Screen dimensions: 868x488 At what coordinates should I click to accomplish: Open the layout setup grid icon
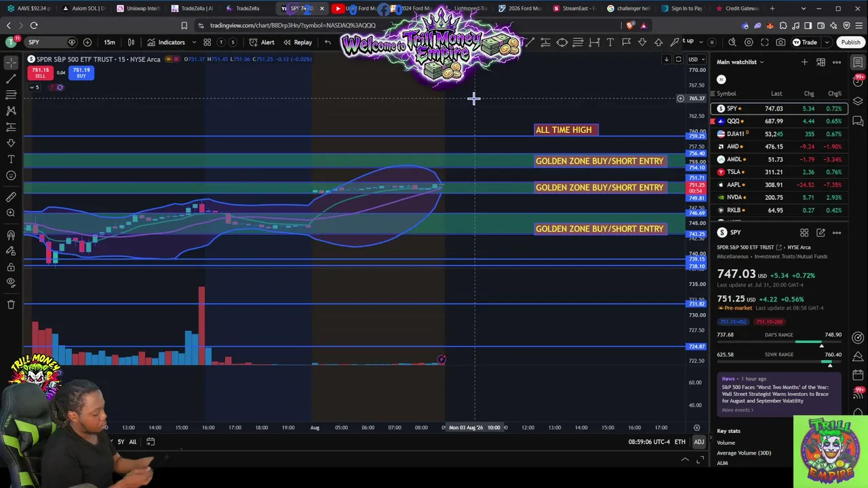click(x=208, y=42)
